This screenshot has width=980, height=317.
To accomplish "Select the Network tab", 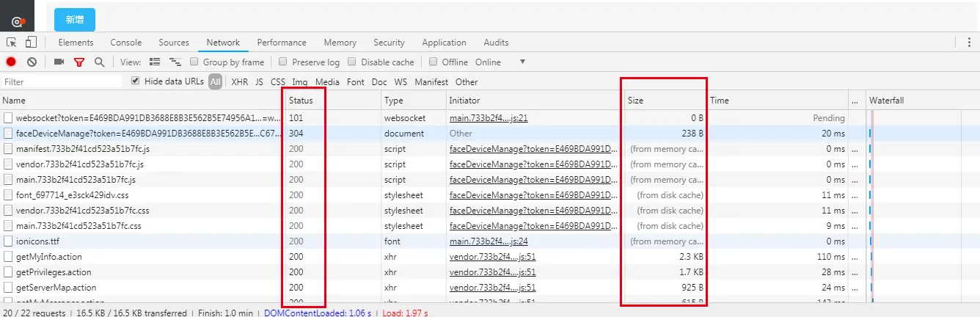I will point(223,43).
